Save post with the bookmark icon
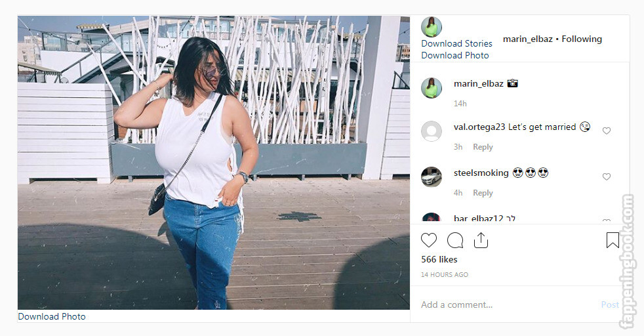644x336 pixels. click(x=613, y=240)
